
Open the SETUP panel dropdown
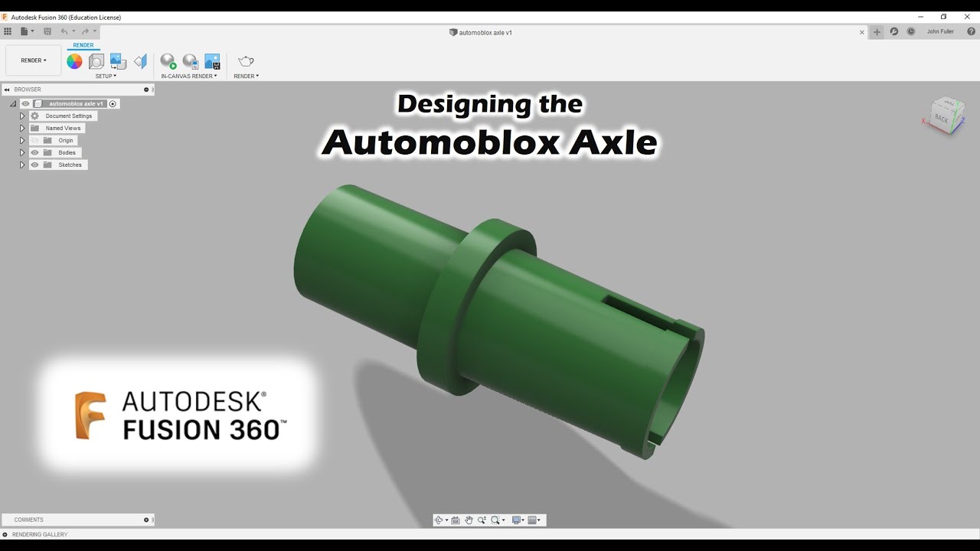(106, 76)
